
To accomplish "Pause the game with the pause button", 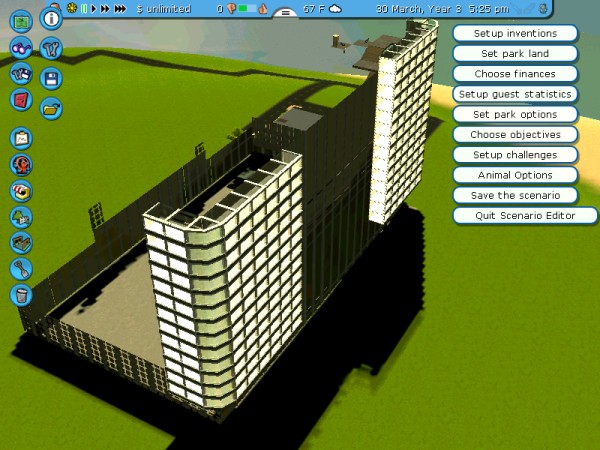I will pos(84,8).
